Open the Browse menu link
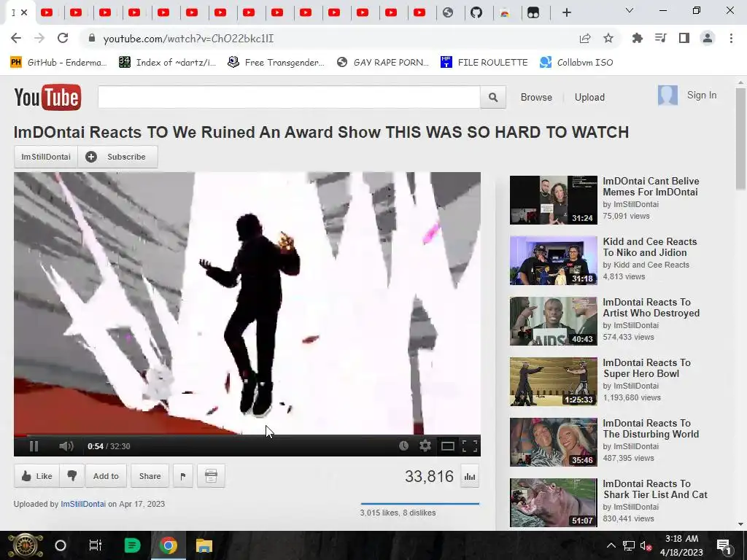Viewport: 747px width, 560px height. (x=536, y=97)
